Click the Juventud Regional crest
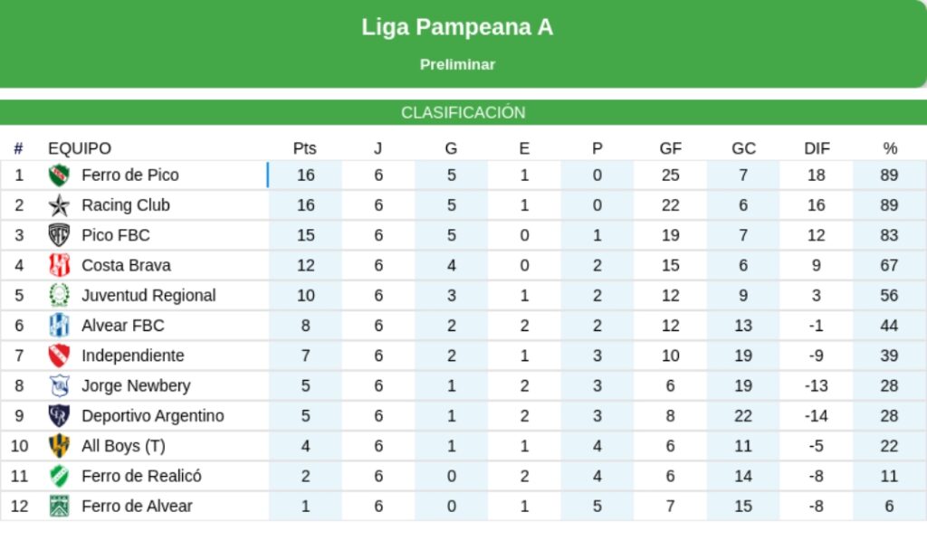 (x=59, y=295)
